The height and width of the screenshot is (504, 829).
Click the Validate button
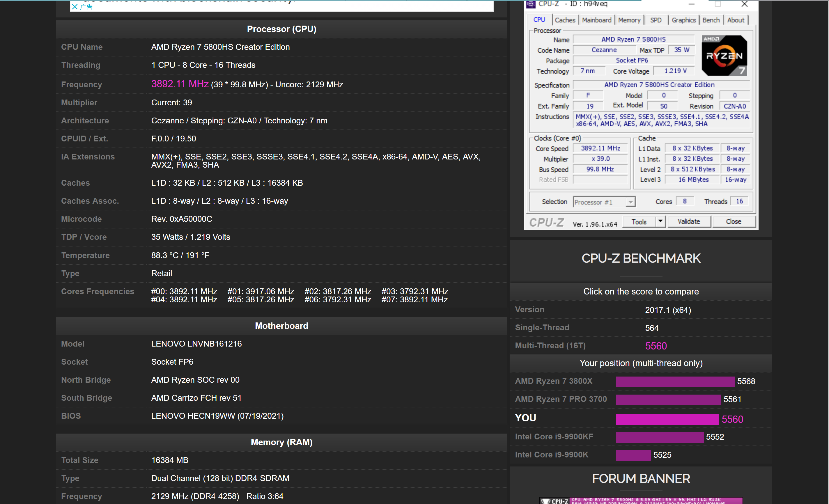pyautogui.click(x=689, y=221)
